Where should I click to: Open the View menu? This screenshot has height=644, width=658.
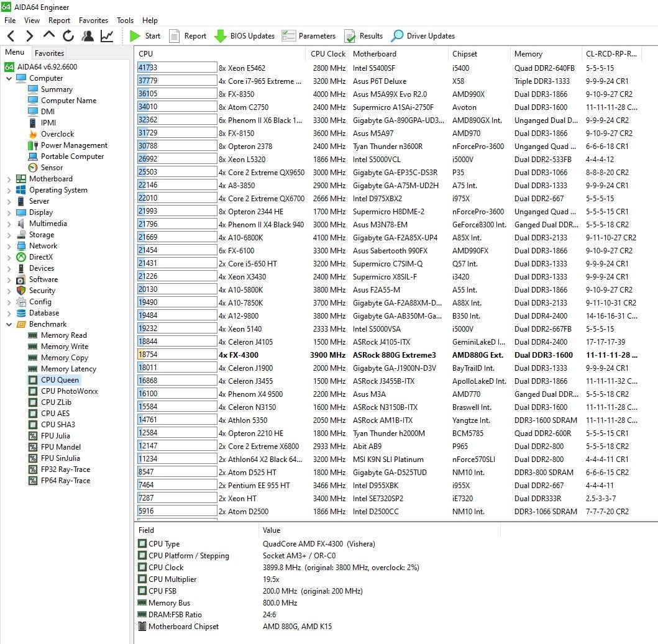[x=32, y=20]
